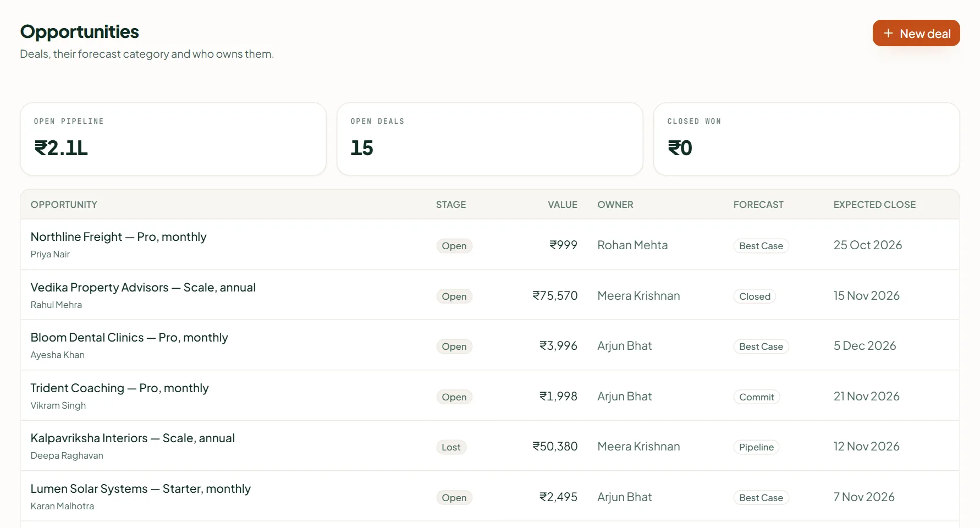Screen dimensions: 980x528
Task: Click the Open stage badge for Northline Freight
Action: [454, 246]
